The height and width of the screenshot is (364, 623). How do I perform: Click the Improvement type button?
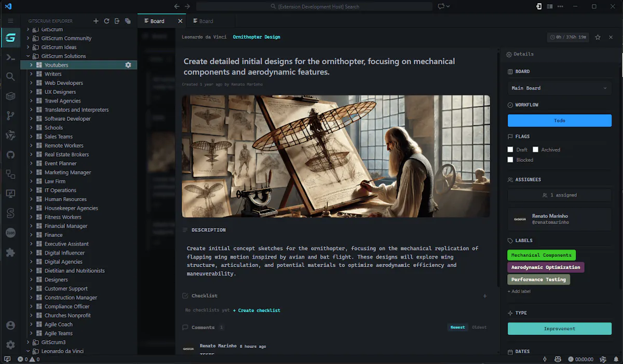(560, 329)
